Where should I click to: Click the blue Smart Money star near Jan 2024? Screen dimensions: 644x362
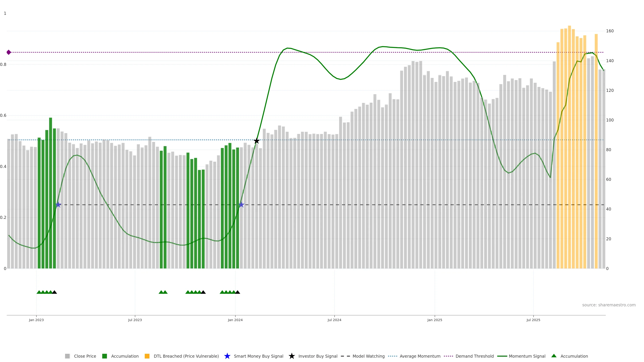241,205
